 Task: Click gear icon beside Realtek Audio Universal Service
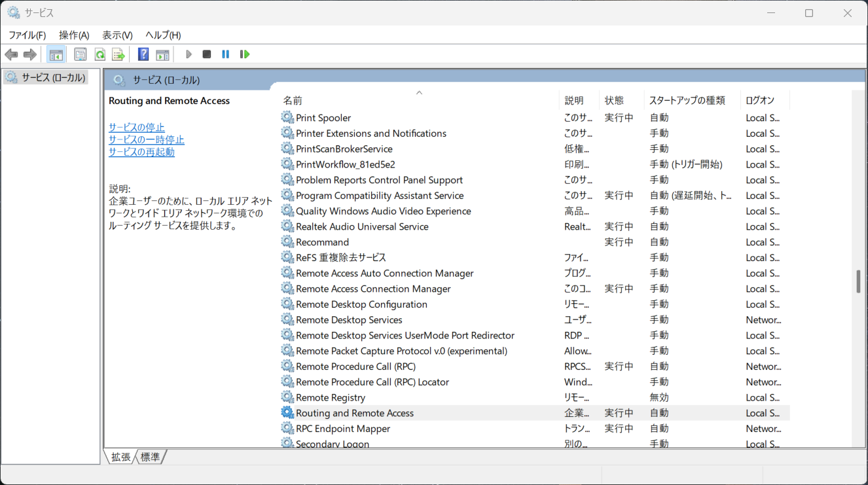(287, 226)
